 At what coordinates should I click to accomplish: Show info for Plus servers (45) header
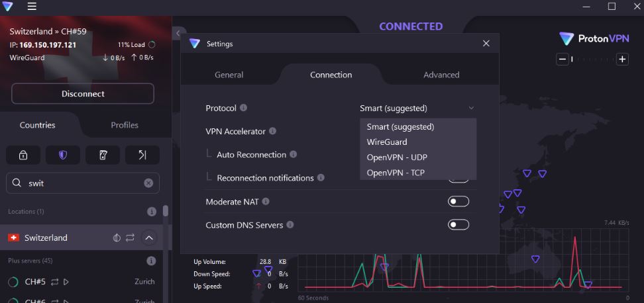click(x=152, y=261)
